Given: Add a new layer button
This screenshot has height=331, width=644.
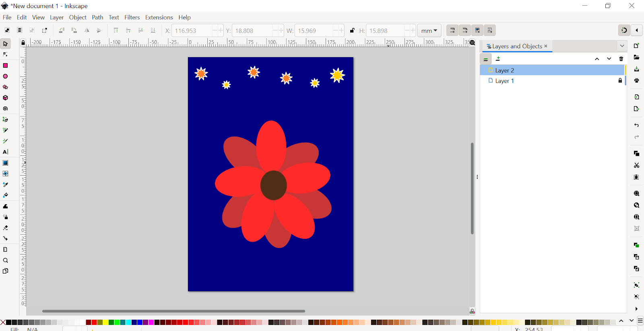Looking at the screenshot, I should coord(498,59).
